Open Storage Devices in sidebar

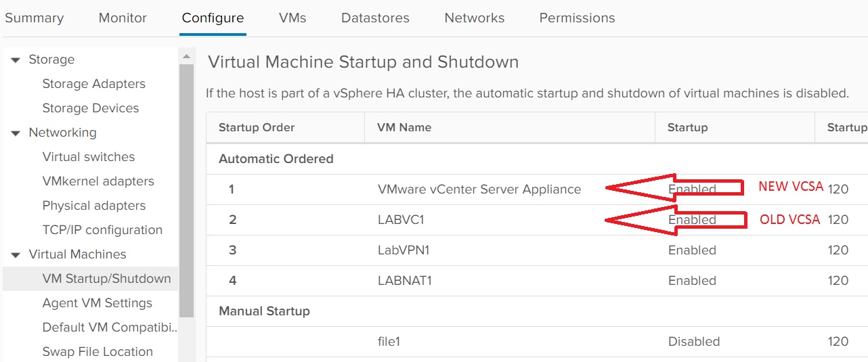(90, 108)
